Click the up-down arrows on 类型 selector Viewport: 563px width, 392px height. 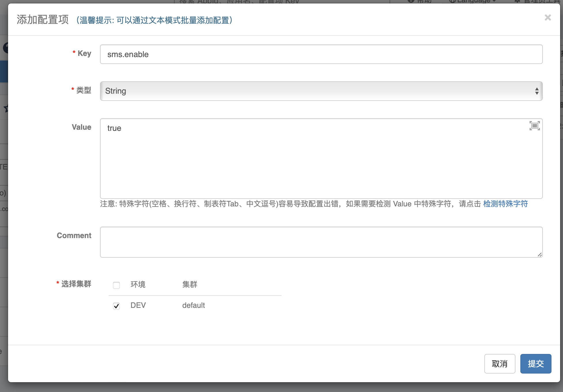(537, 91)
